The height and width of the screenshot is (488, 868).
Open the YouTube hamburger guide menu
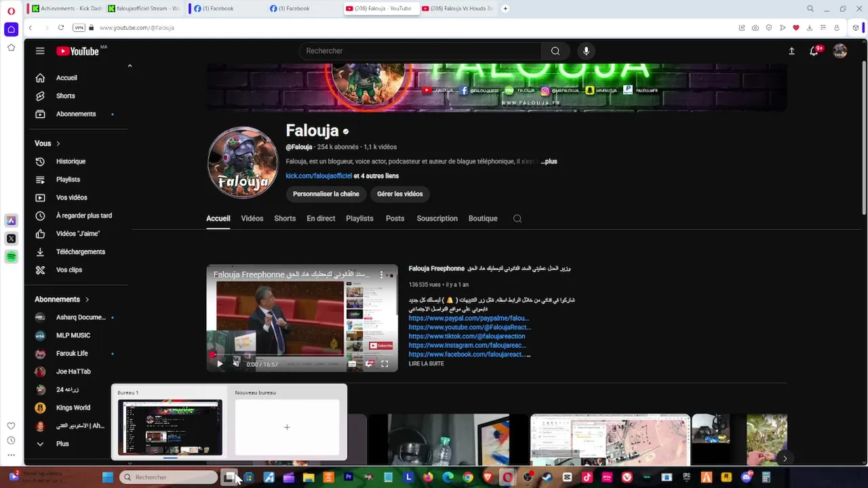point(40,51)
